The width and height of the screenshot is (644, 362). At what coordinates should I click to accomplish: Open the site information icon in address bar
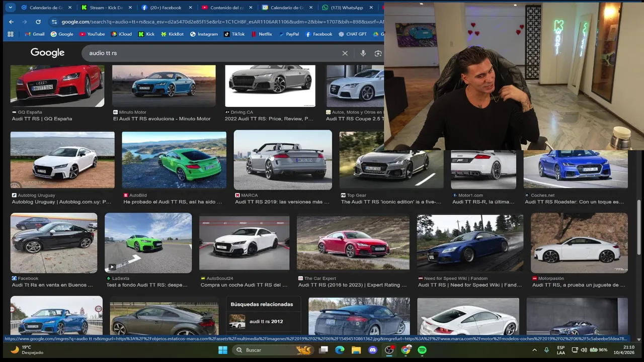point(54,22)
